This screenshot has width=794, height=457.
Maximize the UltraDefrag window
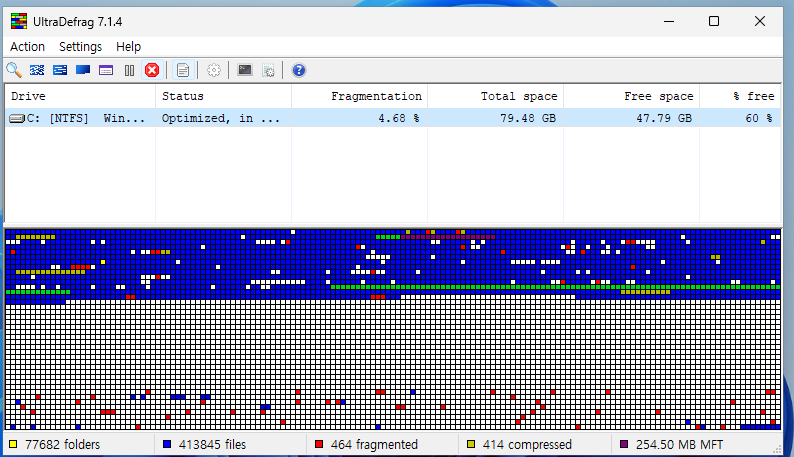[x=714, y=21]
